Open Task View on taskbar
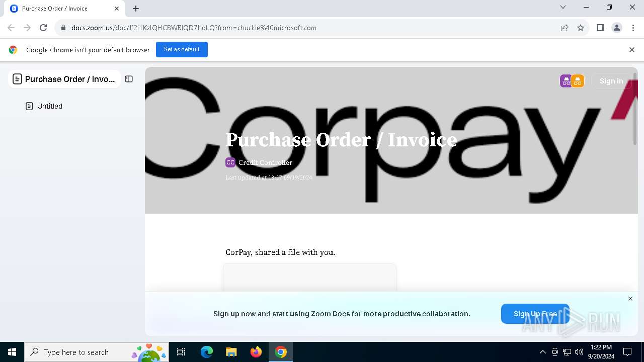Screen dimensions: 644x362 pyautogui.click(x=182, y=352)
